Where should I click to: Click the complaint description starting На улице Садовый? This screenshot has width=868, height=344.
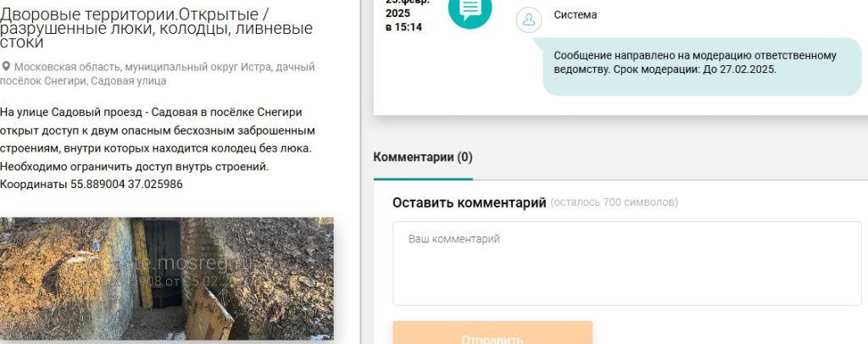click(x=152, y=113)
